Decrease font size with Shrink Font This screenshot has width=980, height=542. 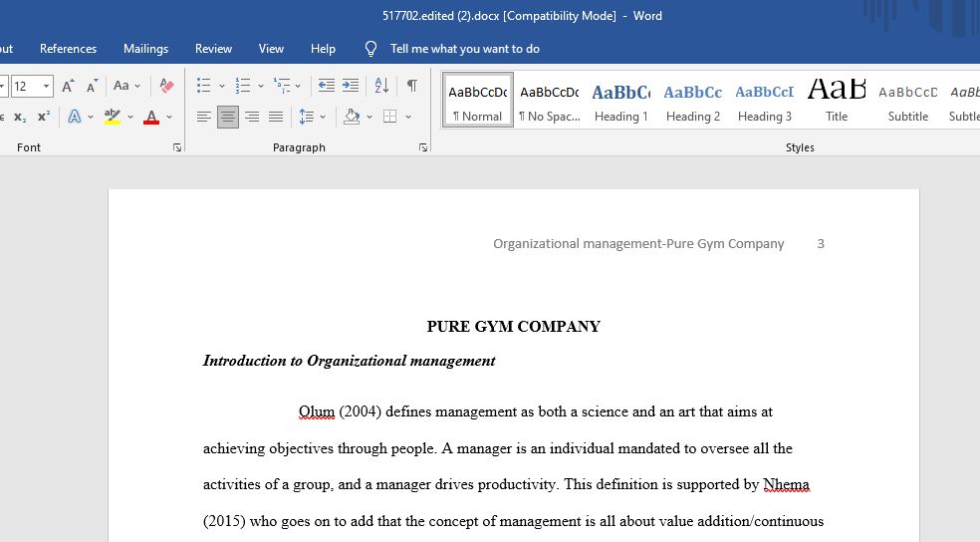(x=92, y=86)
